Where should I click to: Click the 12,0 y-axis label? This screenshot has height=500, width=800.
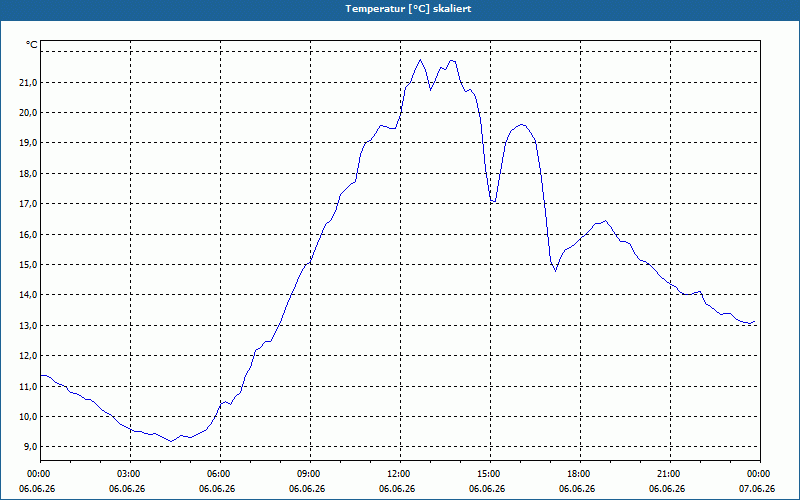click(x=28, y=356)
